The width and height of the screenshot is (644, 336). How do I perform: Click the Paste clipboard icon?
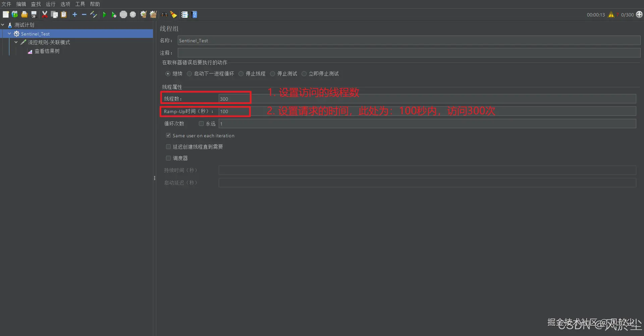(x=64, y=14)
